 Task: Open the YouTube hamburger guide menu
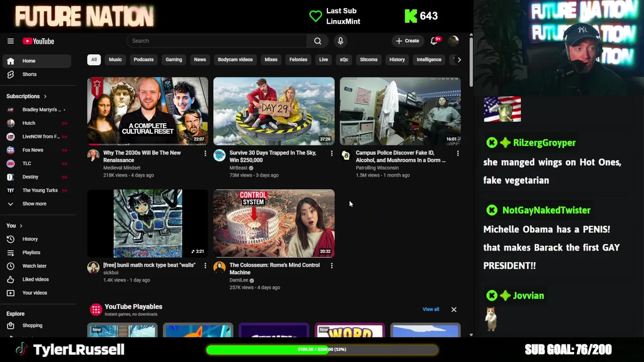(11, 41)
